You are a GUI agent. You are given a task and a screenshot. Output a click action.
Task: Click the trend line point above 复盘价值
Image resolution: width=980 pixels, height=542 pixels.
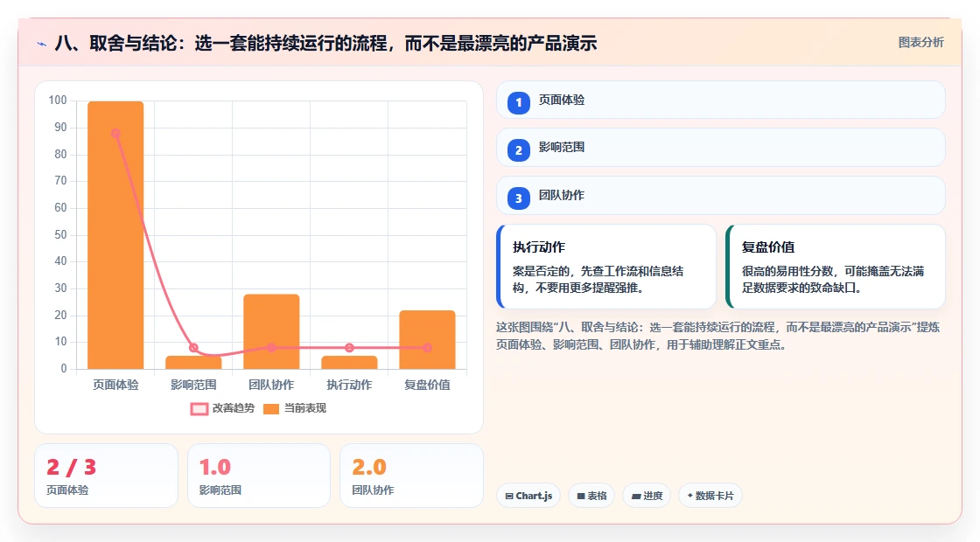coord(428,348)
